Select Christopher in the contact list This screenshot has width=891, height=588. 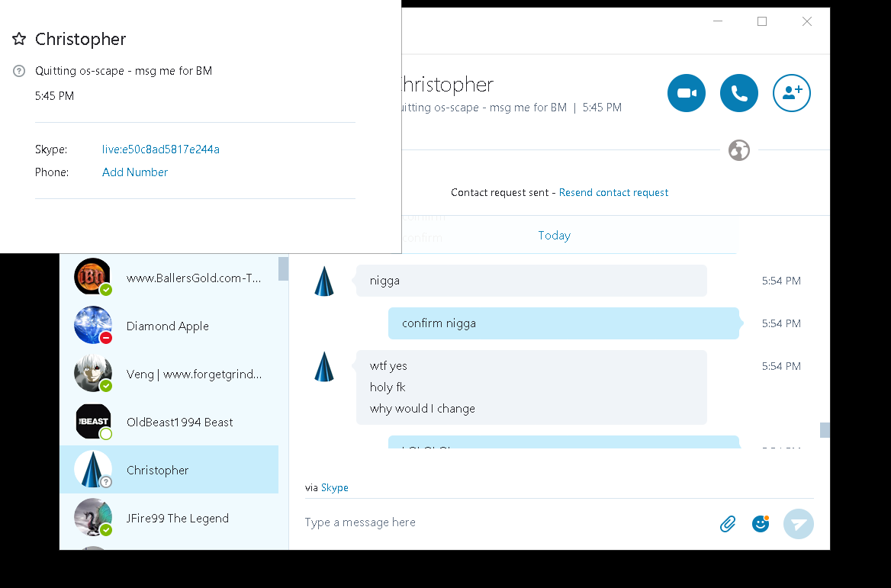[169, 470]
